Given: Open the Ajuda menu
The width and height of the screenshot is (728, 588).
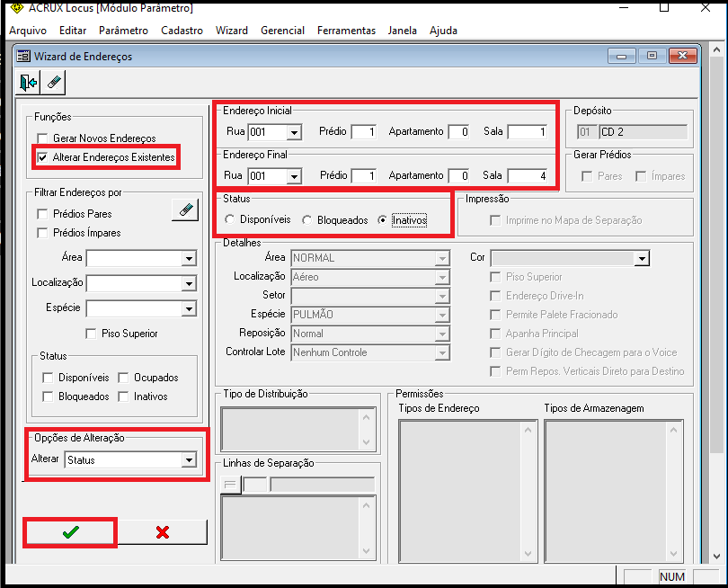Looking at the screenshot, I should [443, 31].
